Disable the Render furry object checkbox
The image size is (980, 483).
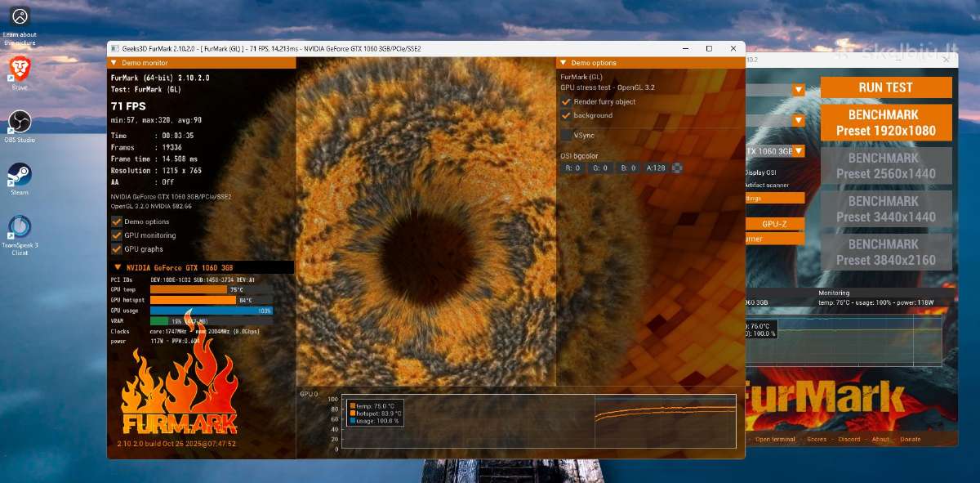566,101
